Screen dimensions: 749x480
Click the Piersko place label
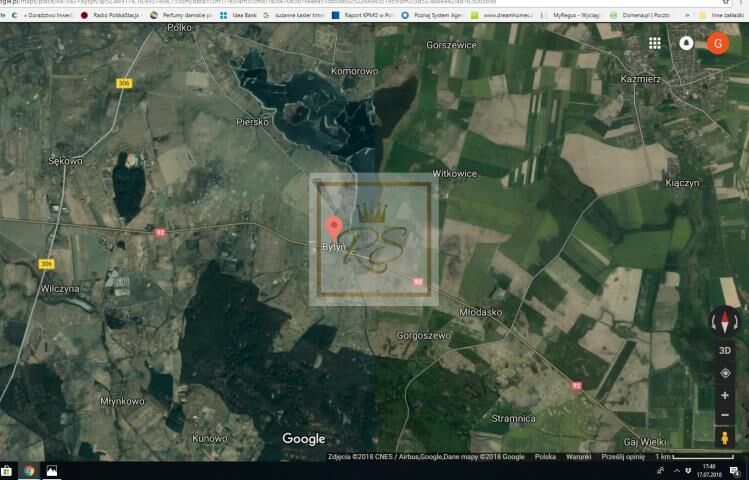[252, 122]
